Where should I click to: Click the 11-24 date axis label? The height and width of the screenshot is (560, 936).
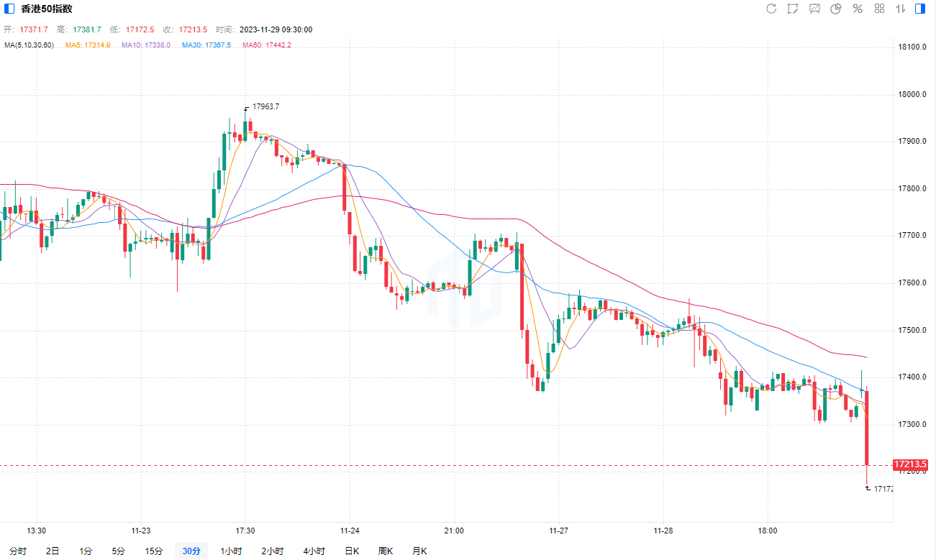coord(350,531)
